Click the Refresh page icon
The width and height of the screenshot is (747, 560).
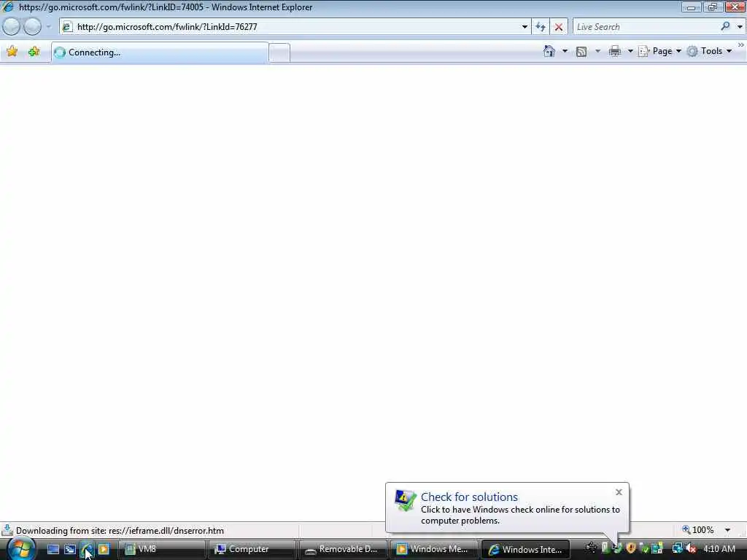coord(541,27)
